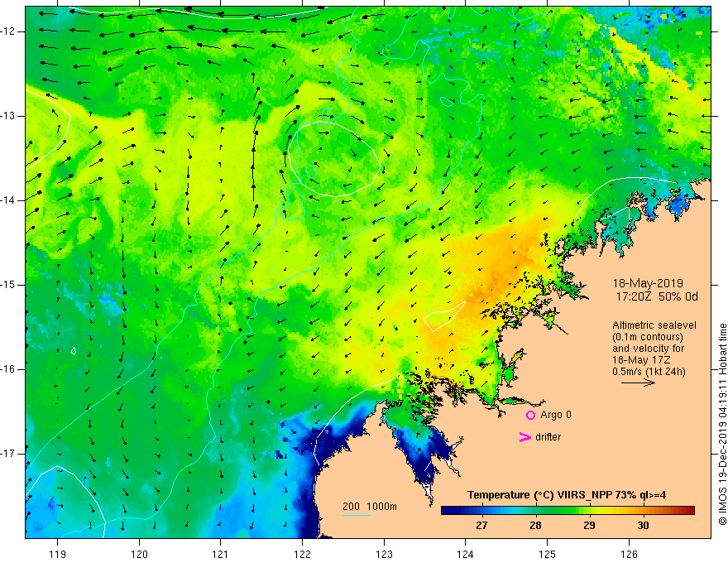Image resolution: width=728 pixels, height=563 pixels.
Task: Click the longitude label 120
Action: (139, 554)
